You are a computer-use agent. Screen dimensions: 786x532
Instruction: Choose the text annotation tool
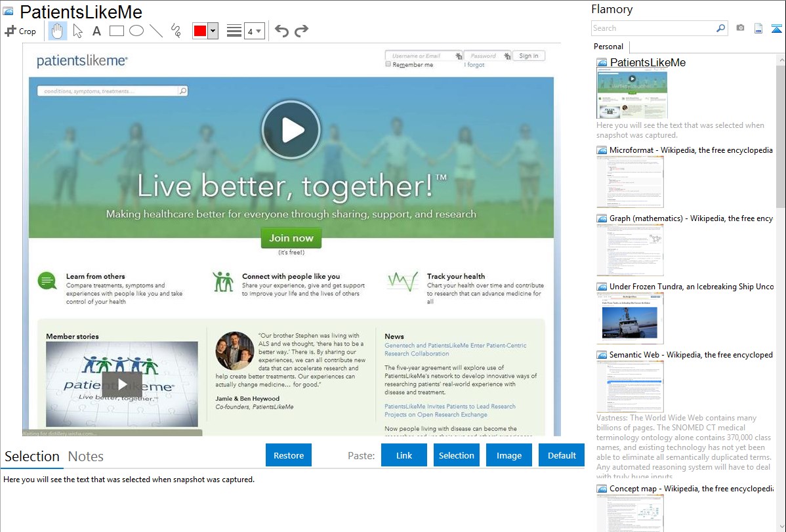[x=96, y=31]
